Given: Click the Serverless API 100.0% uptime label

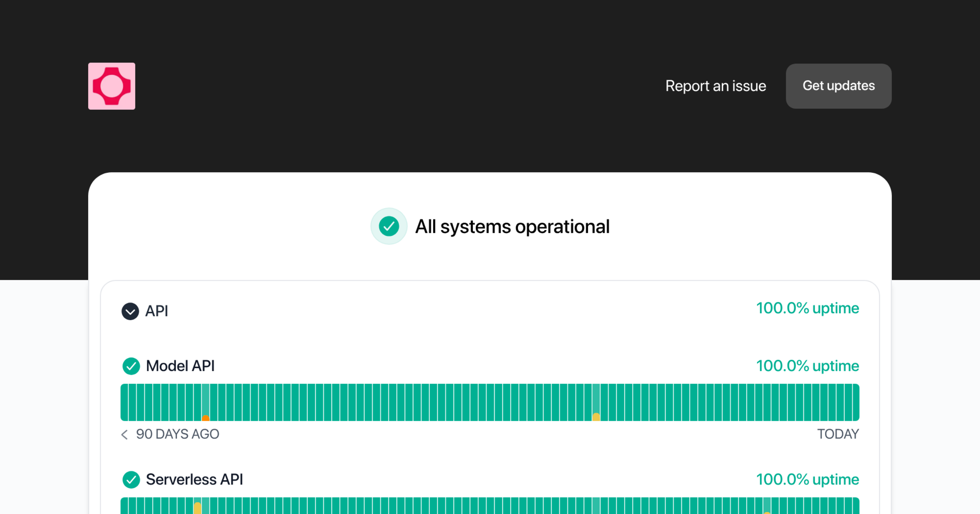Looking at the screenshot, I should pyautogui.click(x=808, y=479).
